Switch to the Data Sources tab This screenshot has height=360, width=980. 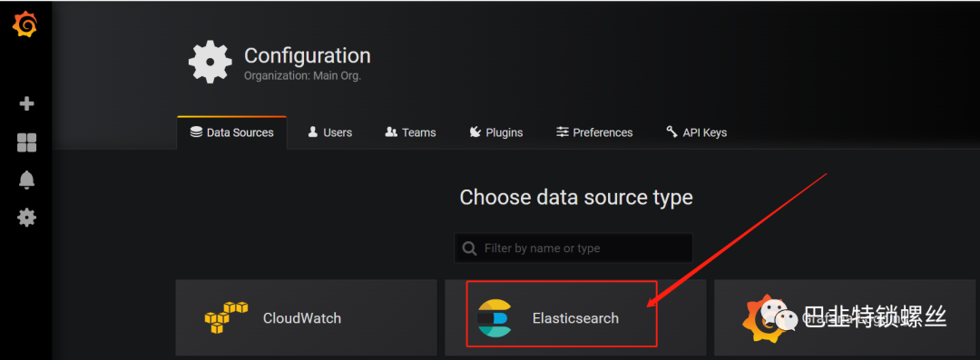click(232, 132)
